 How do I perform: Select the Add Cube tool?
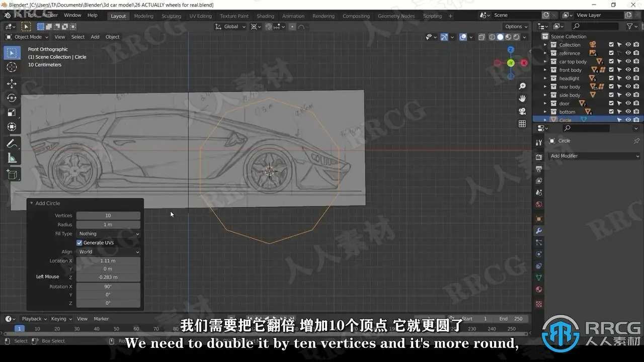[12, 174]
